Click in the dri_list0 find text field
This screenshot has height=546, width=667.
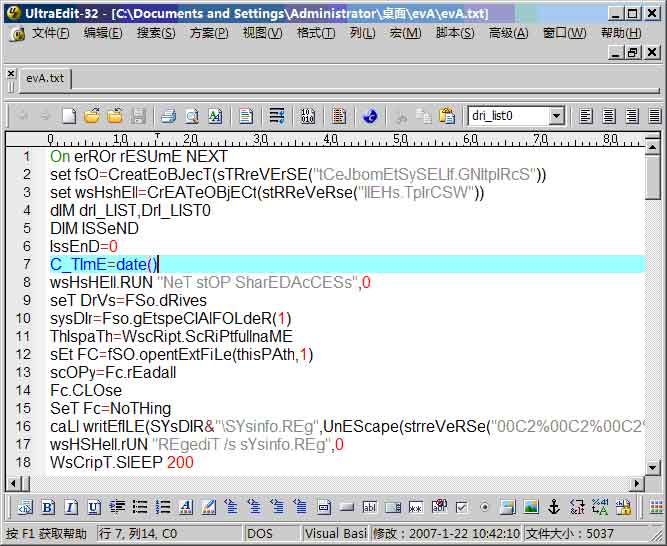(509, 116)
